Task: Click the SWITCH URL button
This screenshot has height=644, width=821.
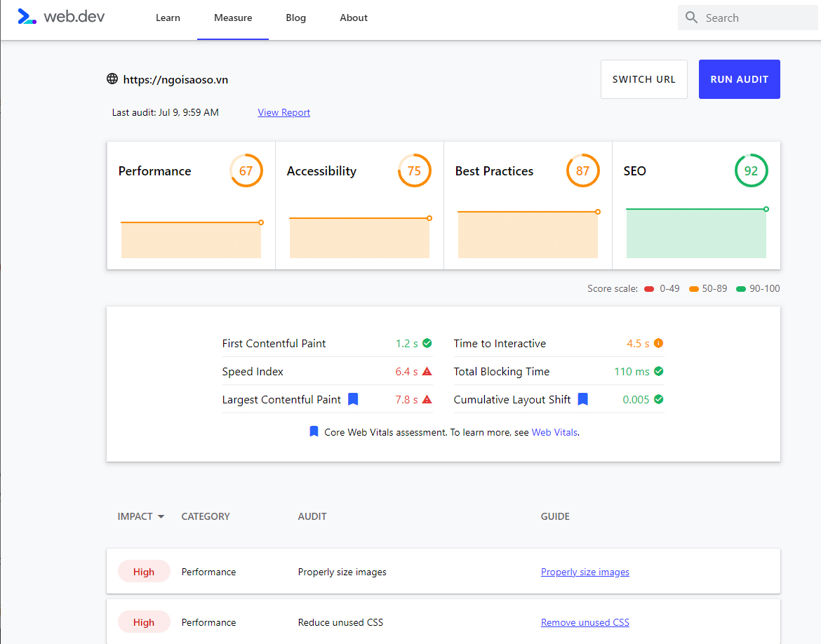Action: tap(643, 79)
